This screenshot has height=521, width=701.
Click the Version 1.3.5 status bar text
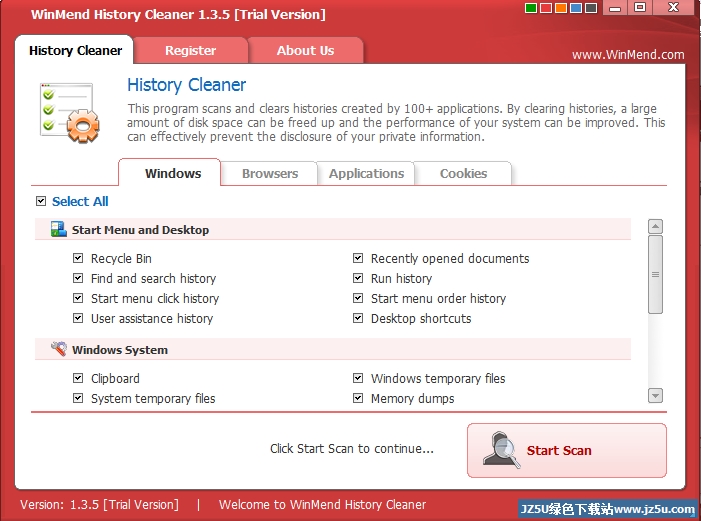[x=99, y=504]
